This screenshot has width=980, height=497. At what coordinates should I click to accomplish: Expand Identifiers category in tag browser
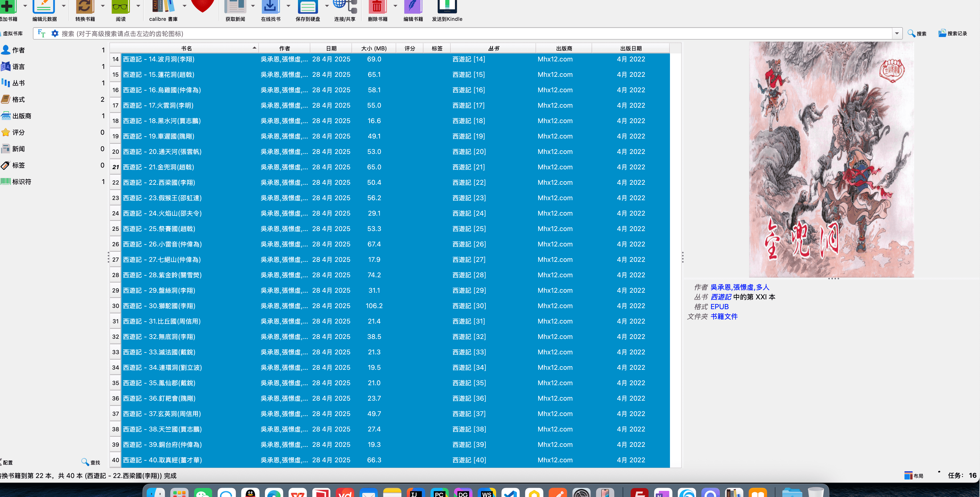[x=53, y=182]
